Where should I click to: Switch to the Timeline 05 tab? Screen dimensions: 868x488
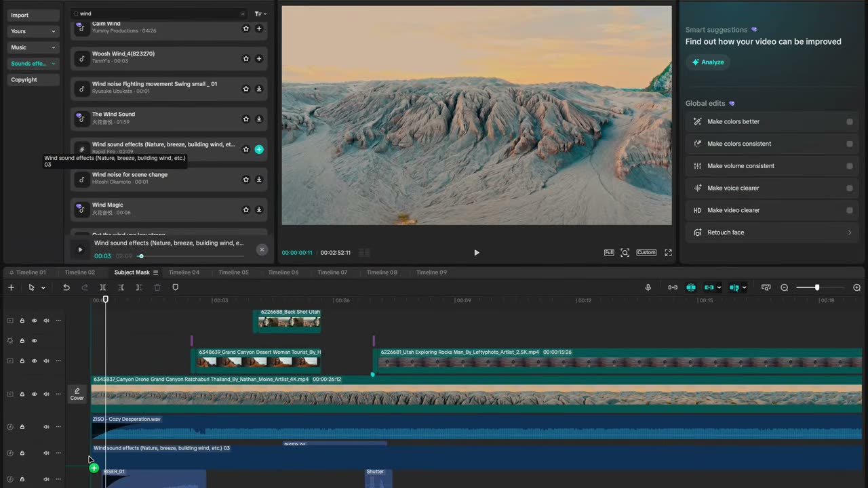click(x=233, y=272)
